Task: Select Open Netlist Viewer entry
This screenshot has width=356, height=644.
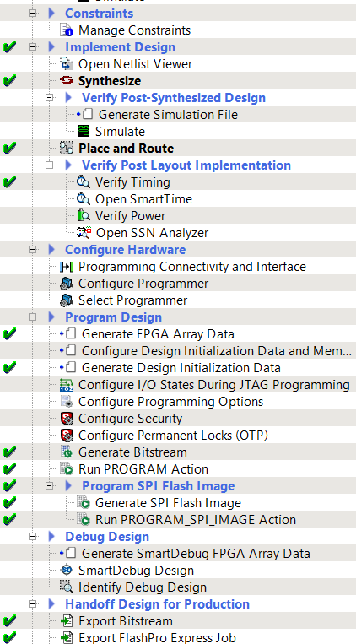Action: (136, 63)
